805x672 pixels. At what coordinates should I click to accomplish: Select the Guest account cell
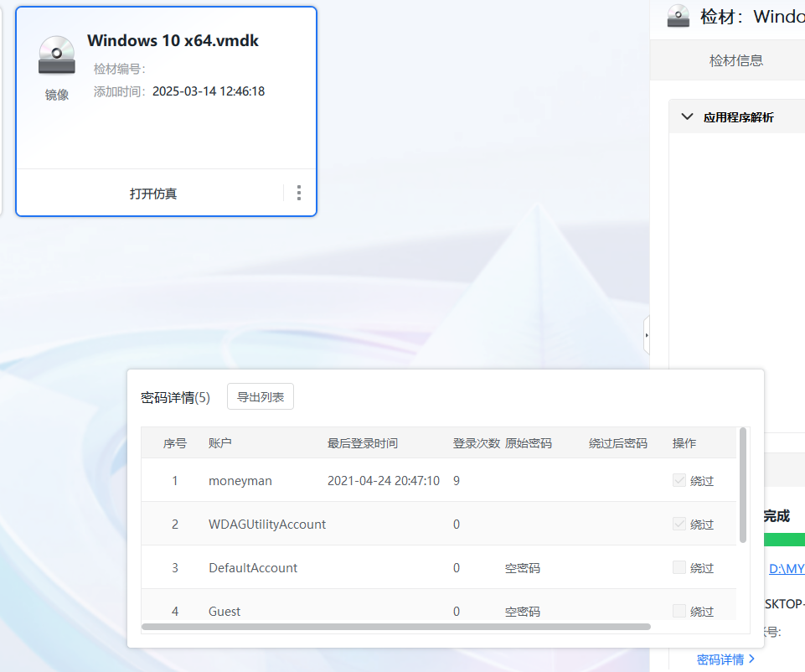224,612
